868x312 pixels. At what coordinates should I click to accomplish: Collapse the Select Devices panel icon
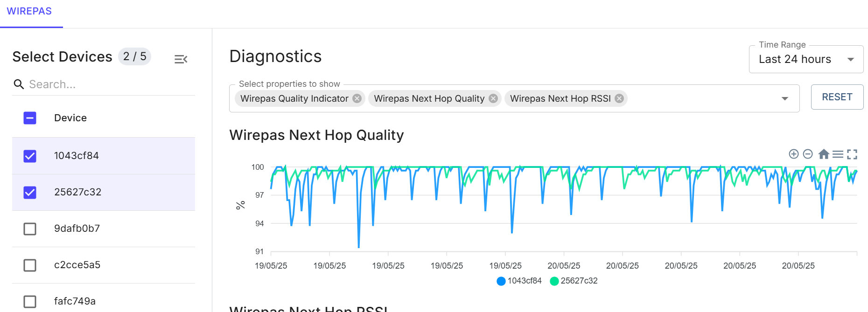click(181, 59)
